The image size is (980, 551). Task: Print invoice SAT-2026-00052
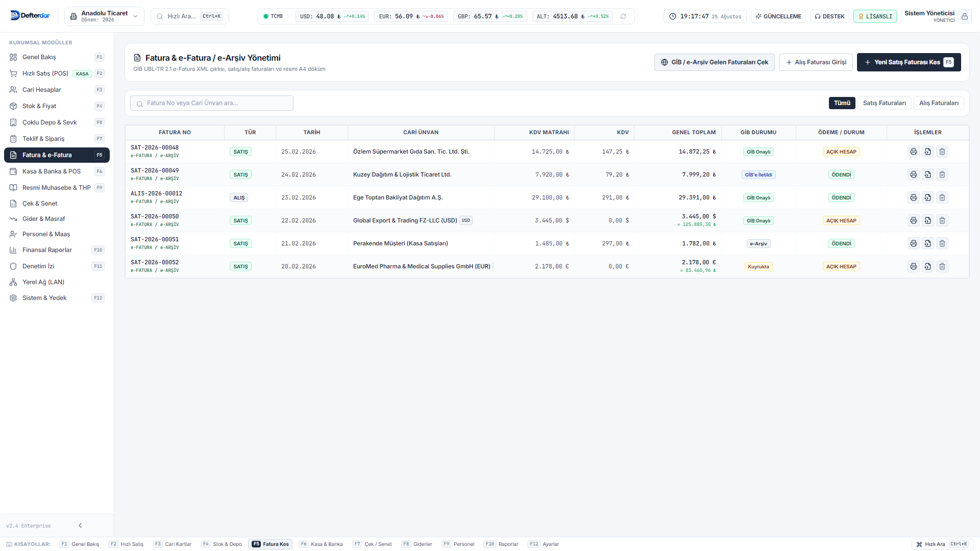pos(913,266)
